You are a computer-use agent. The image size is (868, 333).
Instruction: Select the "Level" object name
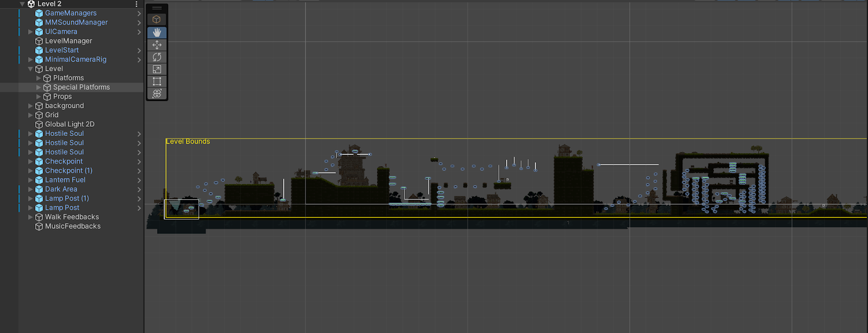[x=54, y=68]
